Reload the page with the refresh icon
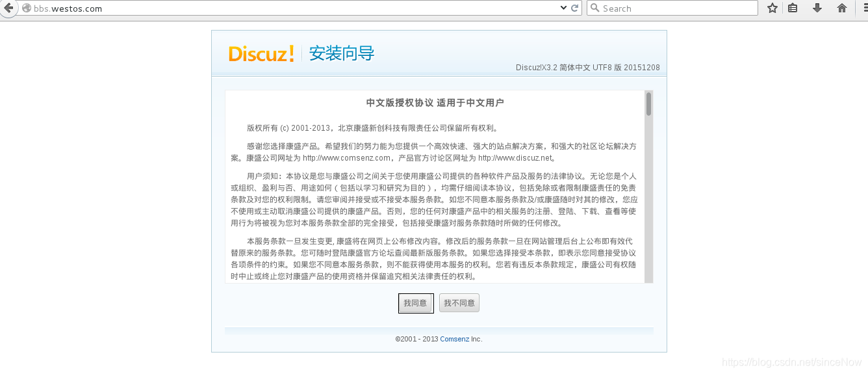 point(575,8)
